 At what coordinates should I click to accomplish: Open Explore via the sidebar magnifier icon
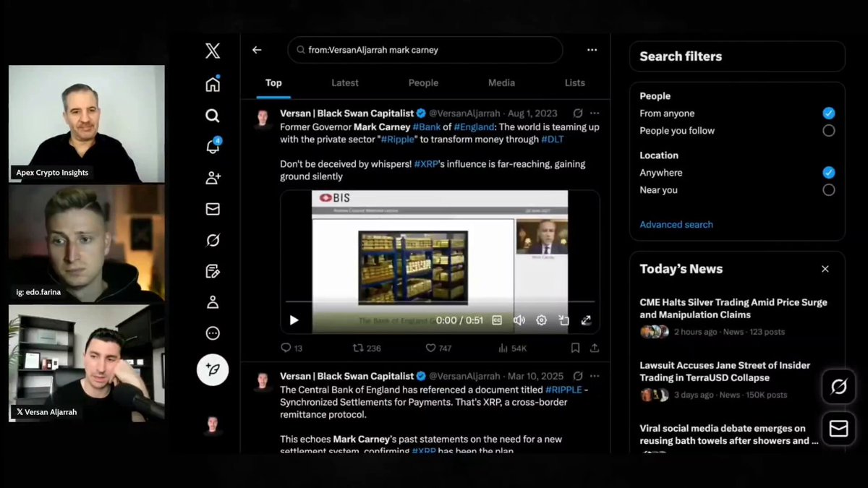point(213,116)
